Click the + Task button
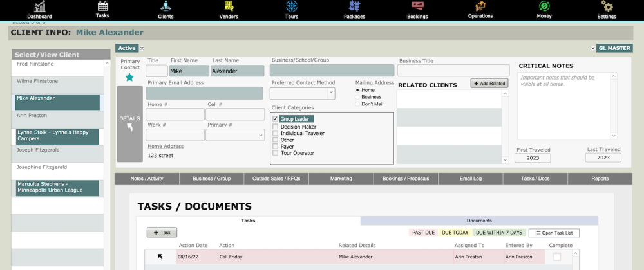This screenshot has height=270, width=644. (162, 232)
